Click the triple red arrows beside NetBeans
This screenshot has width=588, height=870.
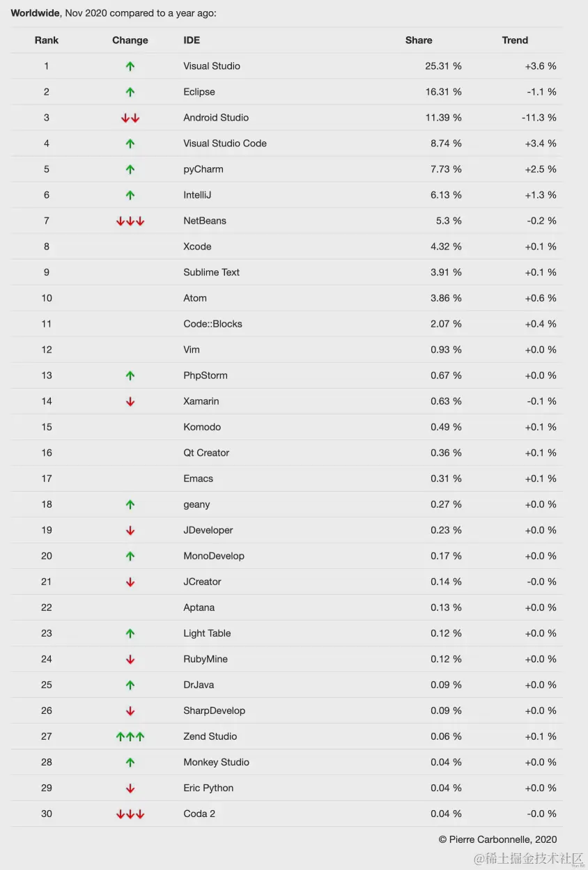[x=130, y=221]
